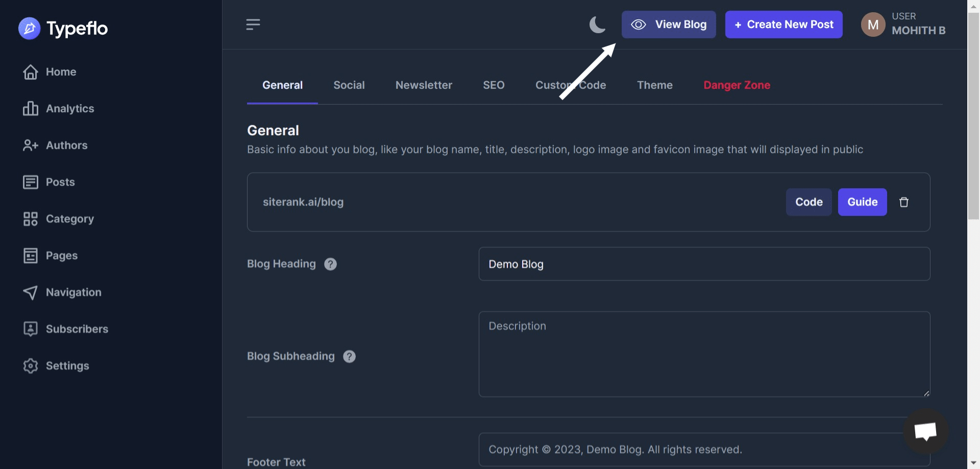The height and width of the screenshot is (469, 980).
Task: Click the Guide button
Action: (x=862, y=202)
